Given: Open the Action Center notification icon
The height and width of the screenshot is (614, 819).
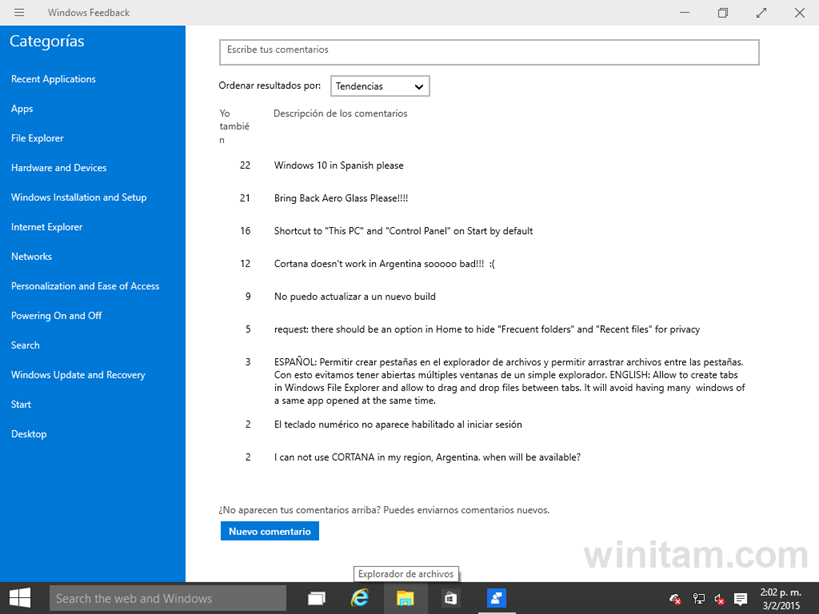Looking at the screenshot, I should 740,598.
